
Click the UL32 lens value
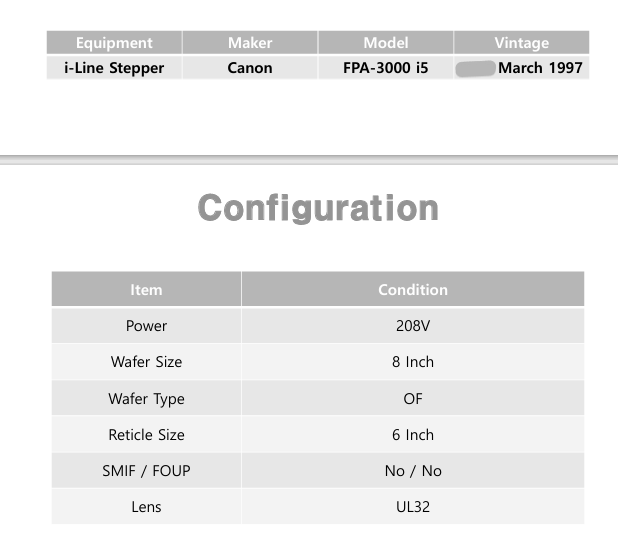tap(412, 507)
